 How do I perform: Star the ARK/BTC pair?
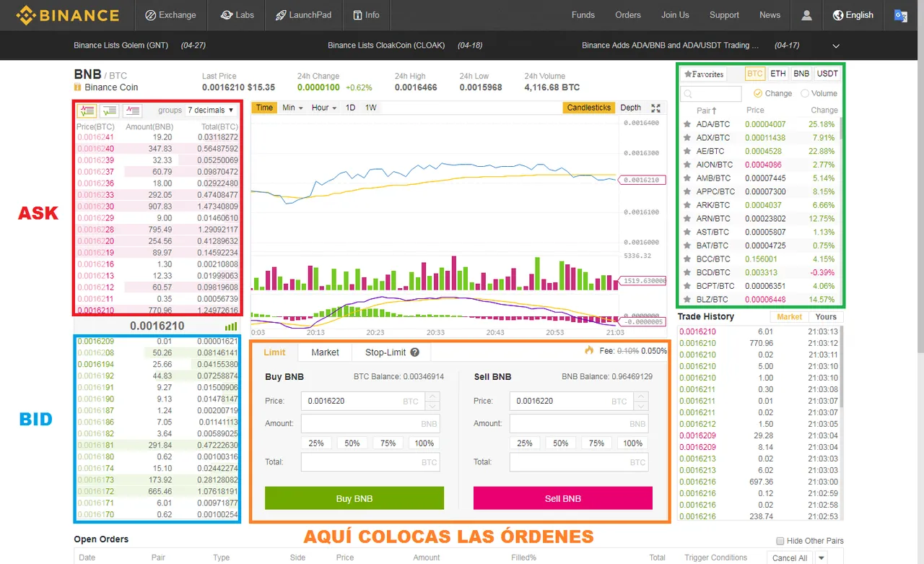(687, 205)
